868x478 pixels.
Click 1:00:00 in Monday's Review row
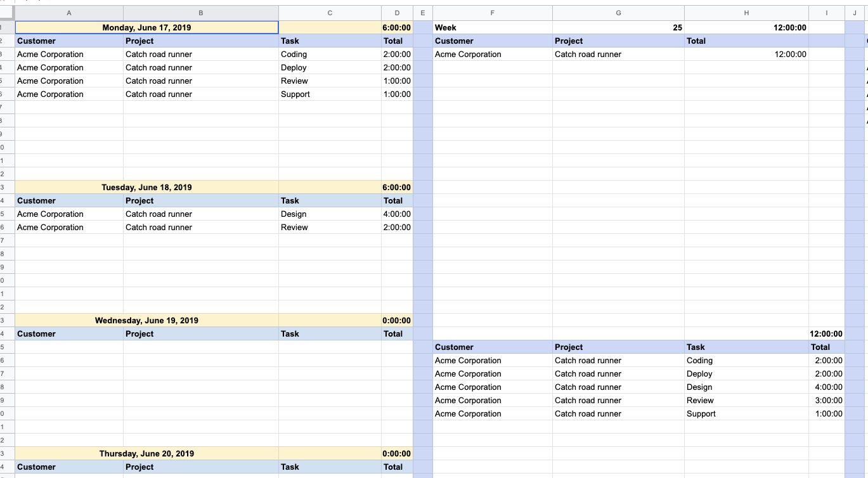click(397, 81)
